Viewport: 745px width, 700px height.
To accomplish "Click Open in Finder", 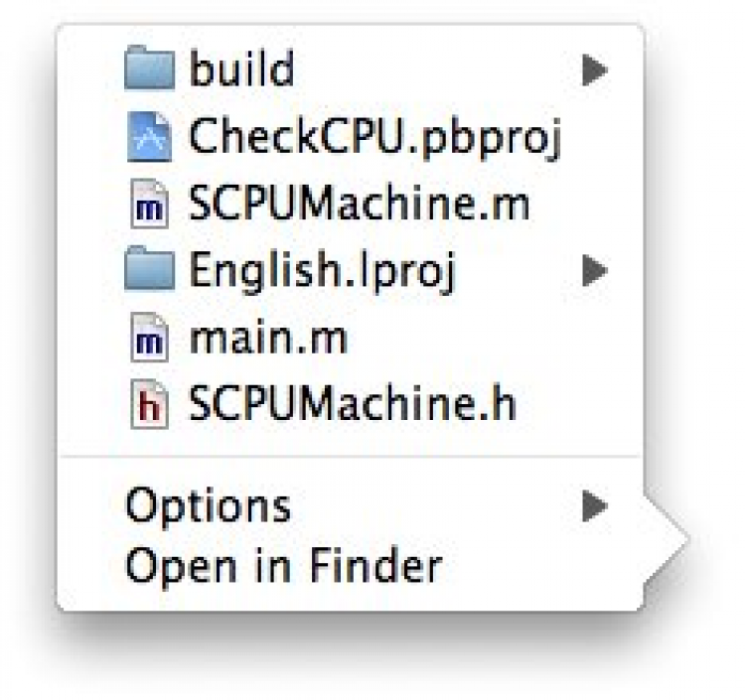I will point(282,567).
